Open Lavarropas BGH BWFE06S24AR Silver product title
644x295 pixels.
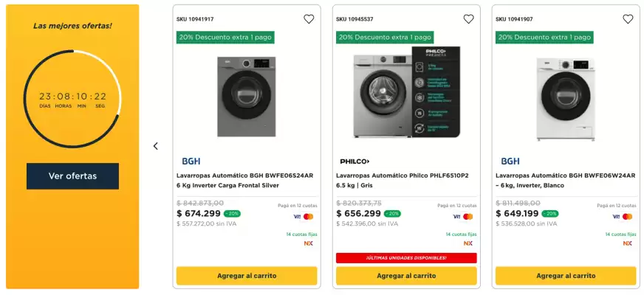245,180
